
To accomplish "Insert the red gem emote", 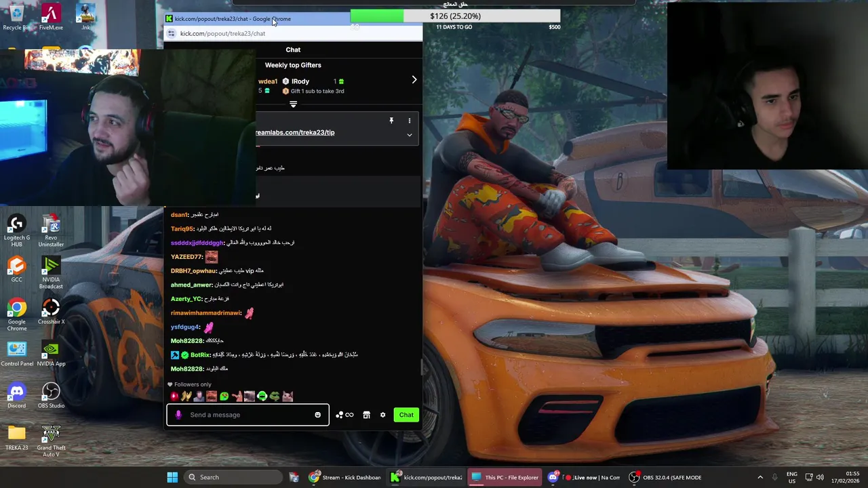I will click(174, 396).
